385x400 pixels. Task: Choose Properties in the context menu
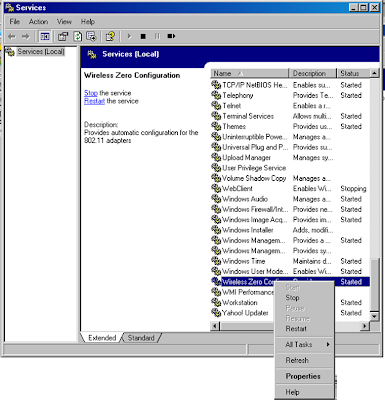click(x=303, y=376)
